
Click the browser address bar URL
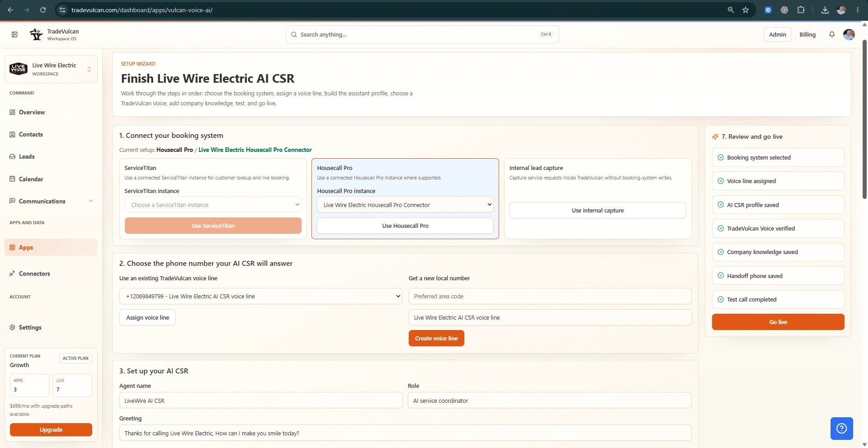[x=142, y=10]
